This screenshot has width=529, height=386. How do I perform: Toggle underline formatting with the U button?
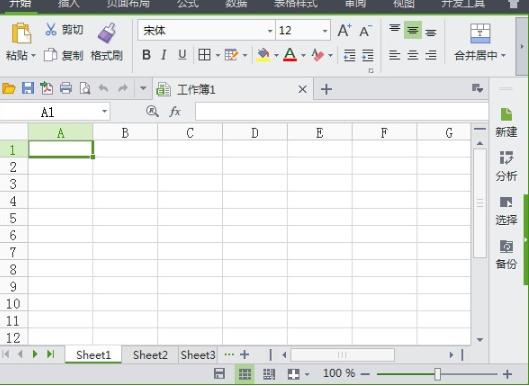point(182,55)
